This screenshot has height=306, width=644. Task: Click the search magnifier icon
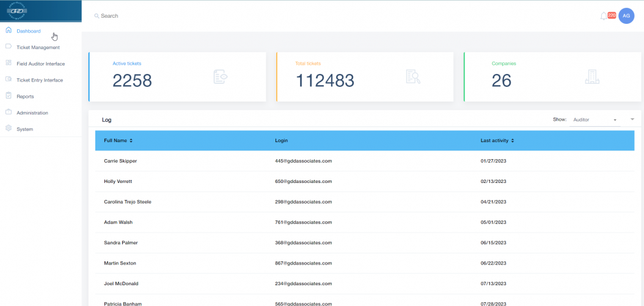[97, 16]
